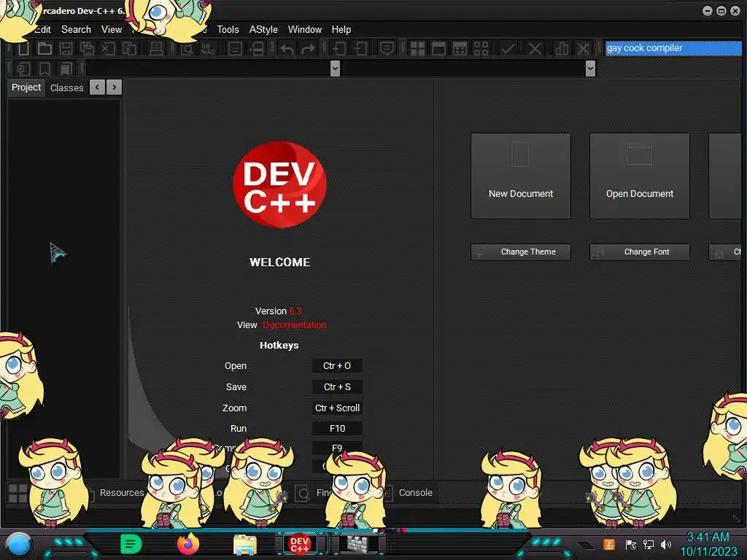The width and height of the screenshot is (747, 560).
Task: Click the Close All files toolbar icon
Action: pos(129,48)
